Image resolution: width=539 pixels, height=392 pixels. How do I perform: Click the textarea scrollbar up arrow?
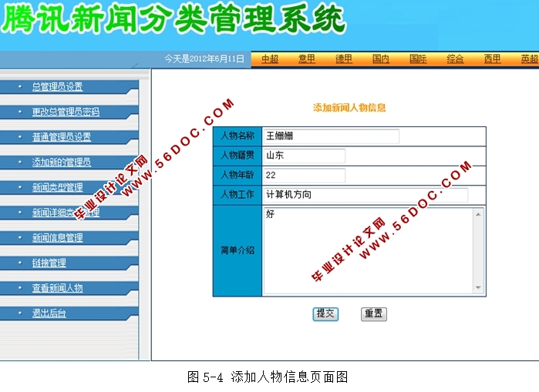point(478,214)
